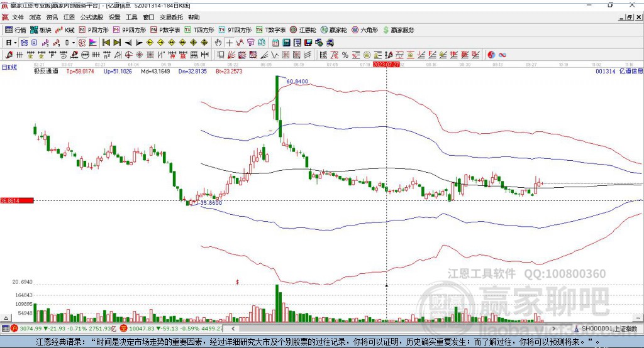Image resolution: width=644 pixels, height=348 pixels.
Task: Open the 赢家轮 wheel tool
Action: pyautogui.click(x=333, y=30)
